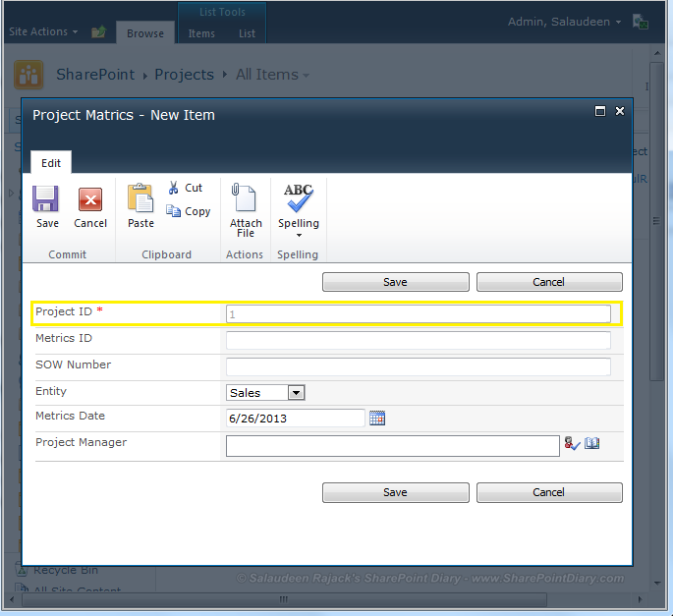Click the Metrics Date text field
Viewport: 673px width, 616px height.
tap(296, 419)
